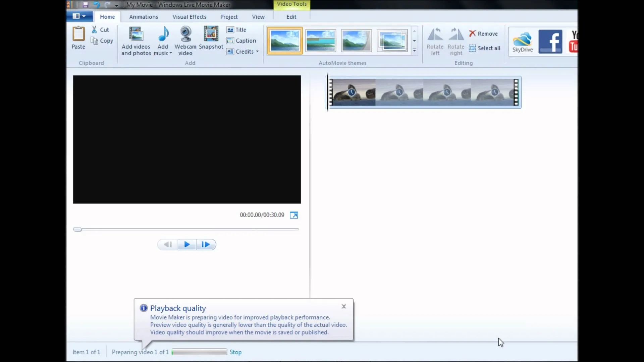Click the 00:00.00/00:30.09 time readout

(x=262, y=215)
